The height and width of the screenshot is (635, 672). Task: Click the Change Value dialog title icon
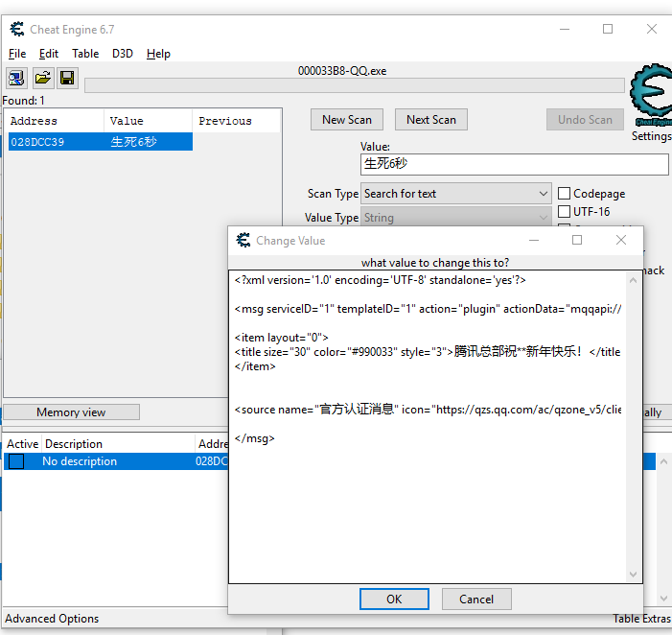click(243, 240)
